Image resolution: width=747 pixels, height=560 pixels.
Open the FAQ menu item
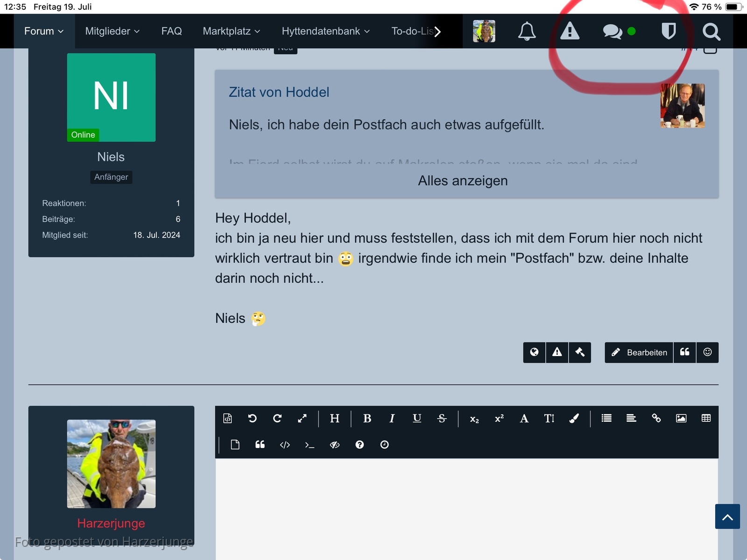click(x=171, y=31)
